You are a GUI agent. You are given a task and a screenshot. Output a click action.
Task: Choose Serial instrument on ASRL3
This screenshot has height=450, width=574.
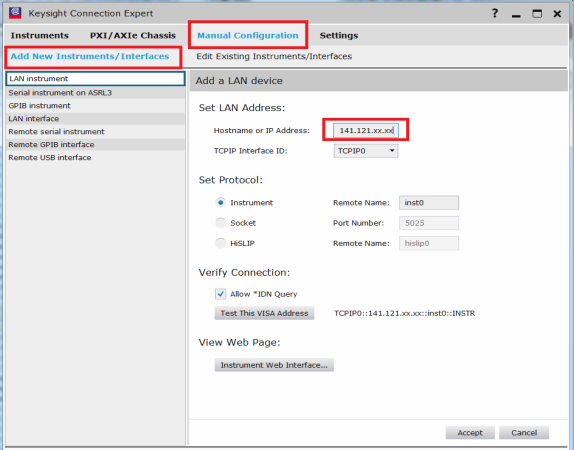96,93
